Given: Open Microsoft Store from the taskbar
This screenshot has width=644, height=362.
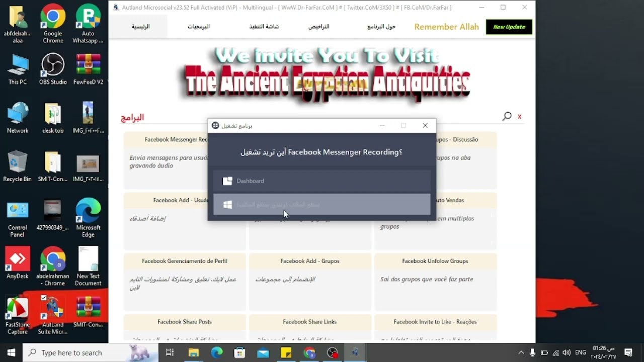Looking at the screenshot, I should pos(240,352).
